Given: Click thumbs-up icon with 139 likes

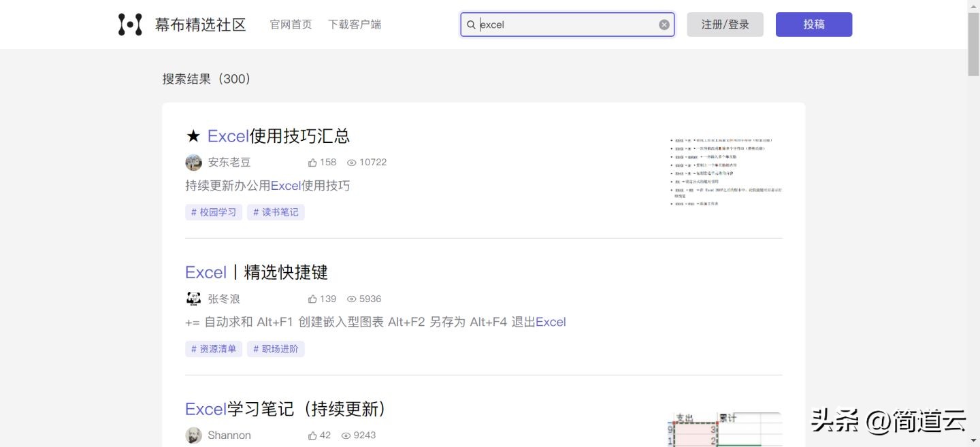Looking at the screenshot, I should (x=312, y=299).
